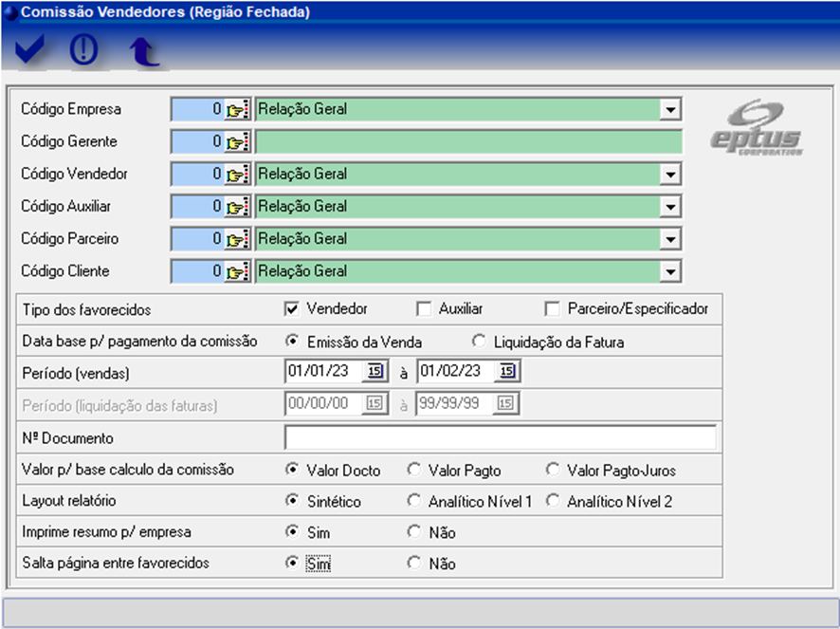Open lookup icon beside Código Parceiro
This screenshot has height=629, width=840.
(236, 239)
